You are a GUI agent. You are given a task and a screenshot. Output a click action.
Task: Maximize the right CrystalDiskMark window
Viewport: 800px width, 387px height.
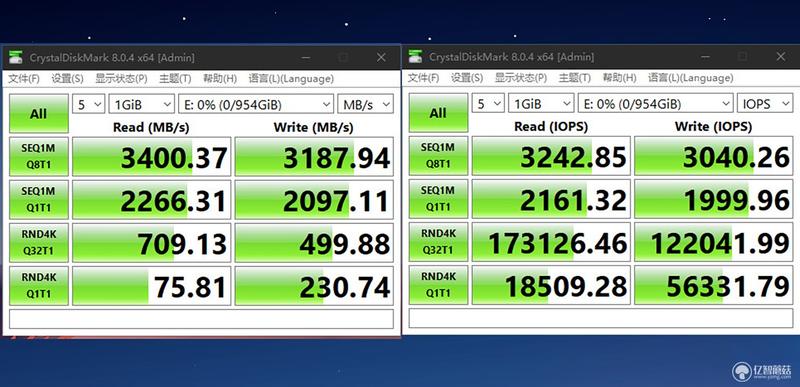coord(743,57)
